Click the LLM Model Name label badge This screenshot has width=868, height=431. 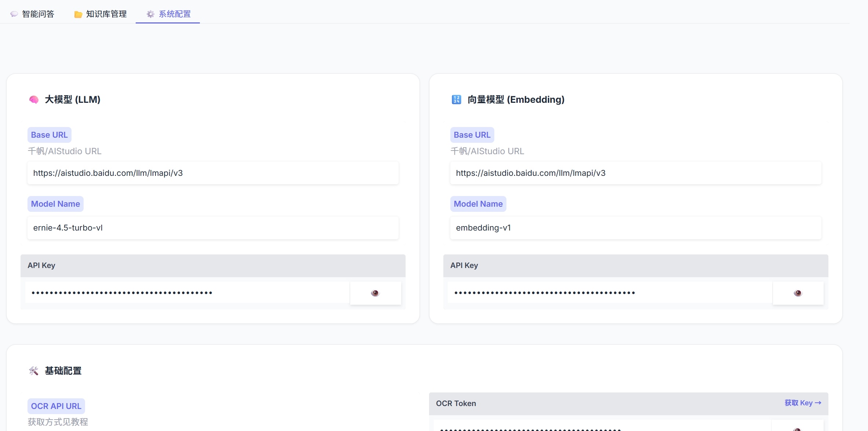(x=55, y=204)
